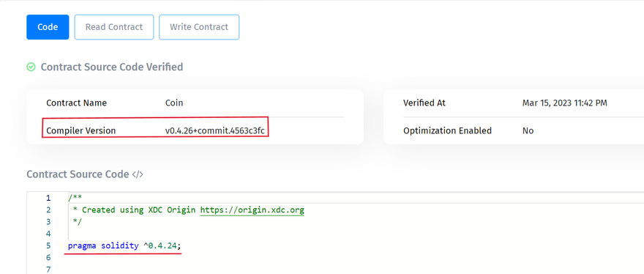This screenshot has height=274, width=644.
Task: Select the Optimization Enabled value No
Action: (528, 131)
